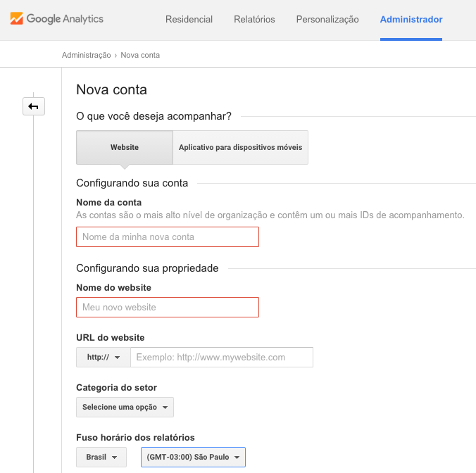The width and height of the screenshot is (476, 473).
Task: Click the Administração breadcrumb link
Action: pos(86,55)
